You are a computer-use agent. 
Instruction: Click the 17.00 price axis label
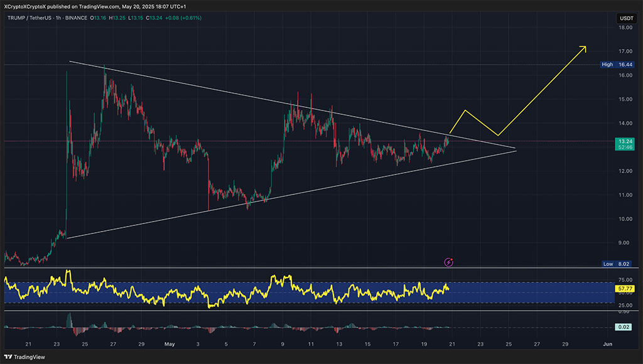625,51
